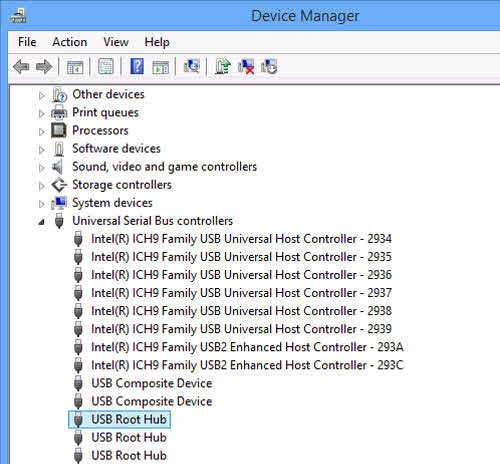
Task: Select the first USB Composite Device
Action: 152,383
